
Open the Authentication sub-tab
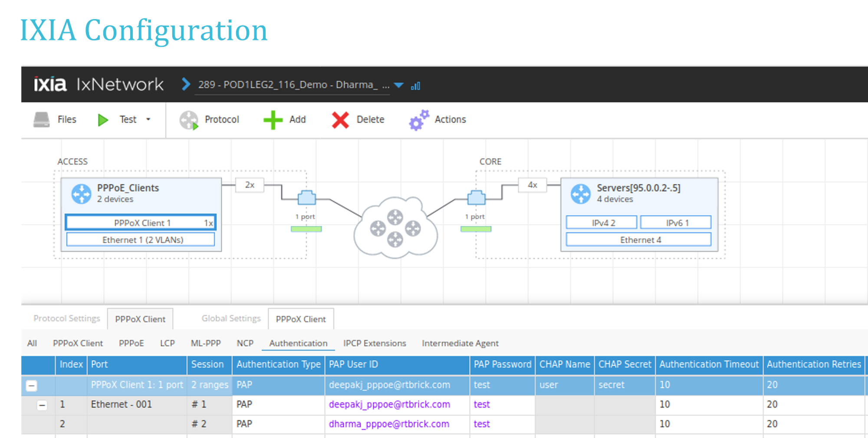[x=298, y=343]
